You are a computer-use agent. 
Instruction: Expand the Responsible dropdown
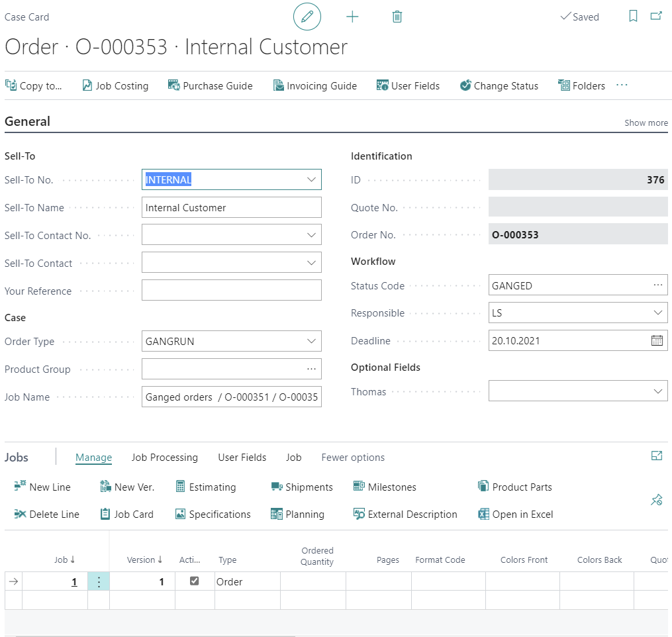pyautogui.click(x=657, y=313)
